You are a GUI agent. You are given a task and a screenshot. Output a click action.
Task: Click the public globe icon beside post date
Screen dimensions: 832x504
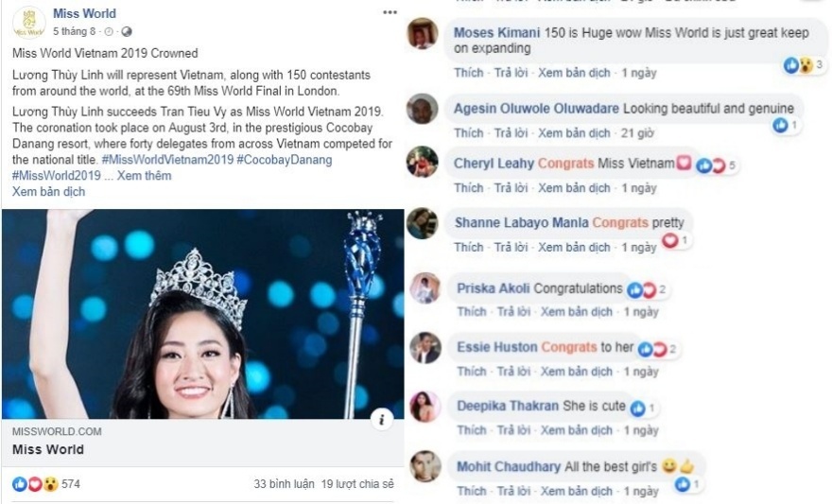click(x=128, y=31)
